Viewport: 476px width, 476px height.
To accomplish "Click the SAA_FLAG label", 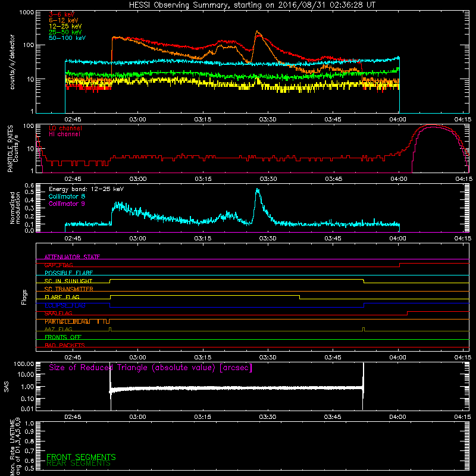I will pyautogui.click(x=58, y=313).
